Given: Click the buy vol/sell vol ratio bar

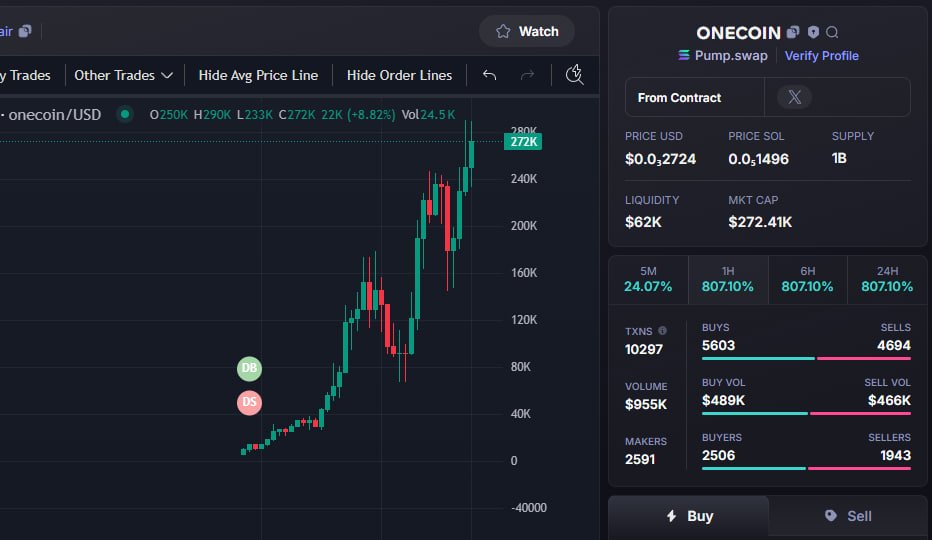Looking at the screenshot, I should tap(806, 413).
